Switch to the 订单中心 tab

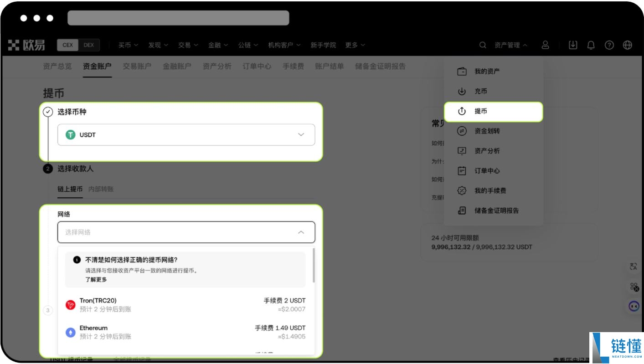click(x=257, y=67)
